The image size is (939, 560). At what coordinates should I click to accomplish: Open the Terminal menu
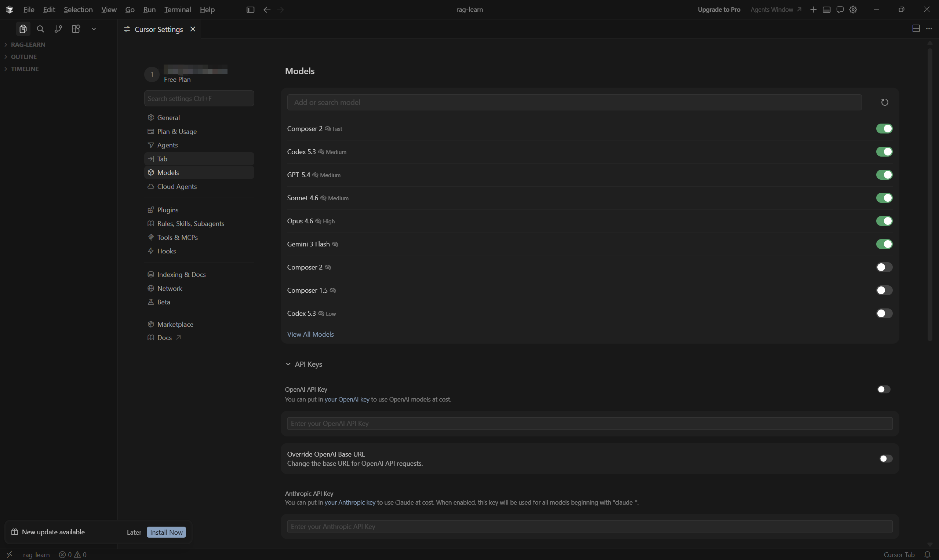178,10
